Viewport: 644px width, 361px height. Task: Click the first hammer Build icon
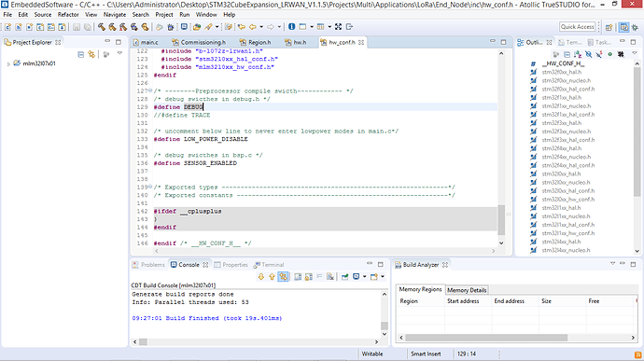coord(102,27)
